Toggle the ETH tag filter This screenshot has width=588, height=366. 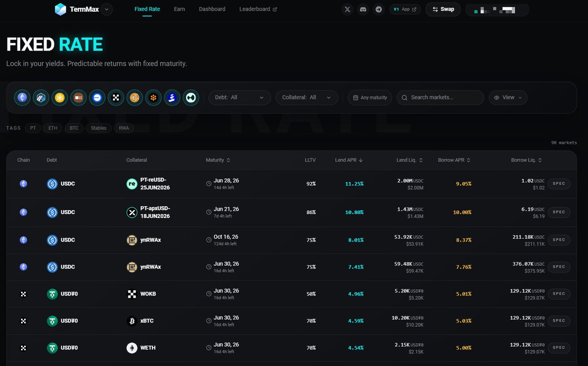coord(53,128)
